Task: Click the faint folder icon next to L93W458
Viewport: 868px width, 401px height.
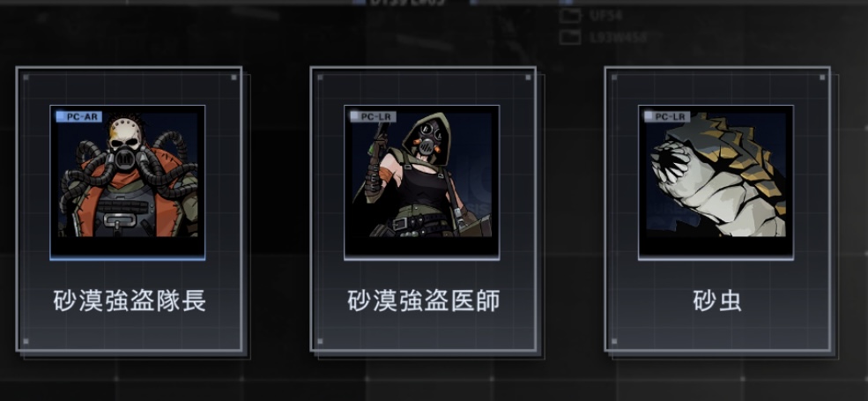Action: pos(569,37)
